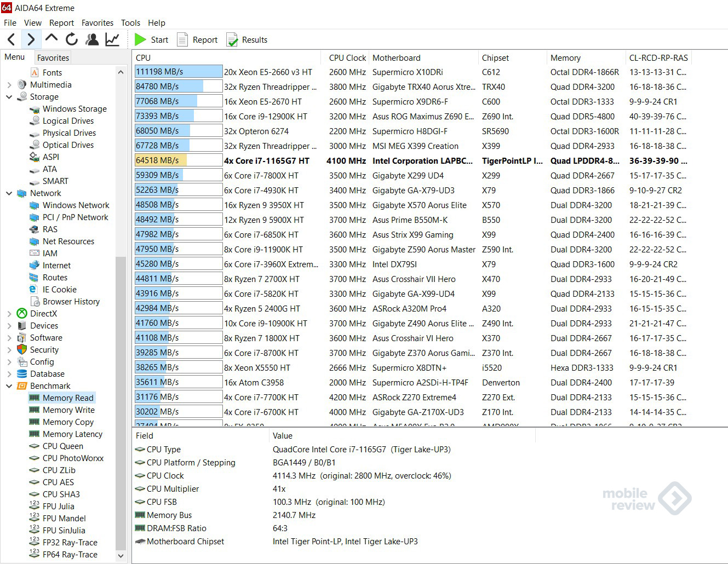This screenshot has height=564, width=728.
Task: Switch to the Favorites tab
Action: click(x=53, y=57)
